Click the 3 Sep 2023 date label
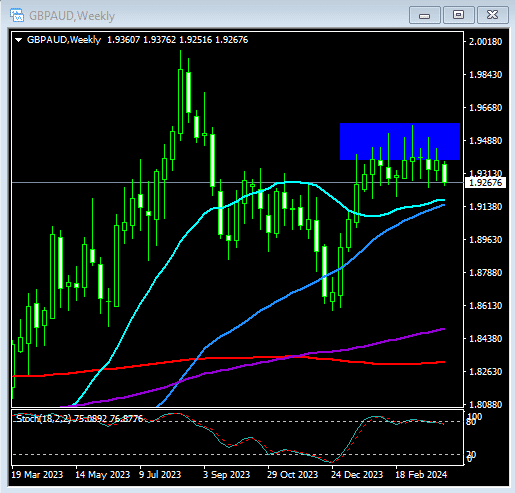The image size is (515, 493). click(x=226, y=474)
